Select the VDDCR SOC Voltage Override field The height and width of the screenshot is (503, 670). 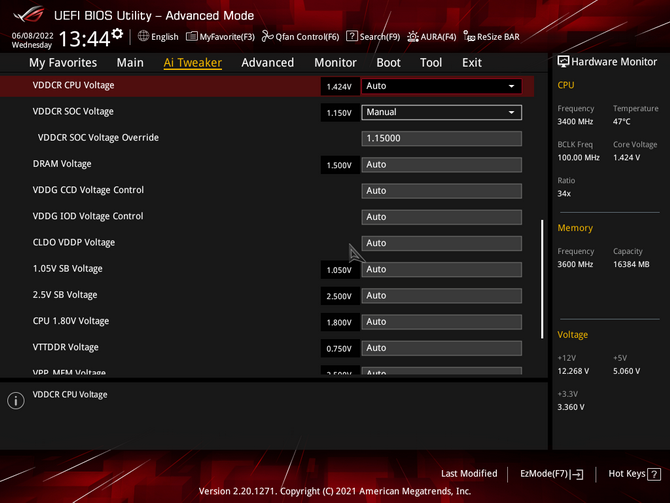pyautogui.click(x=441, y=138)
